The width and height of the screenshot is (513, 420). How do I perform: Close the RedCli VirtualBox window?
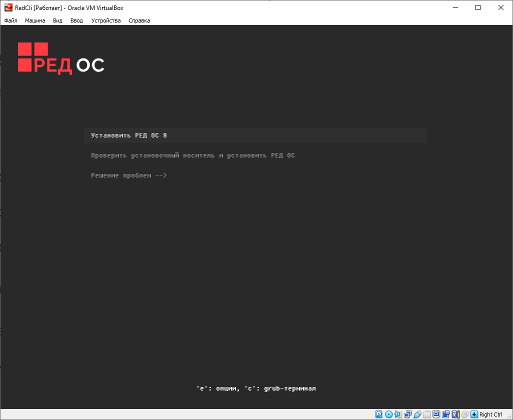(501, 7)
